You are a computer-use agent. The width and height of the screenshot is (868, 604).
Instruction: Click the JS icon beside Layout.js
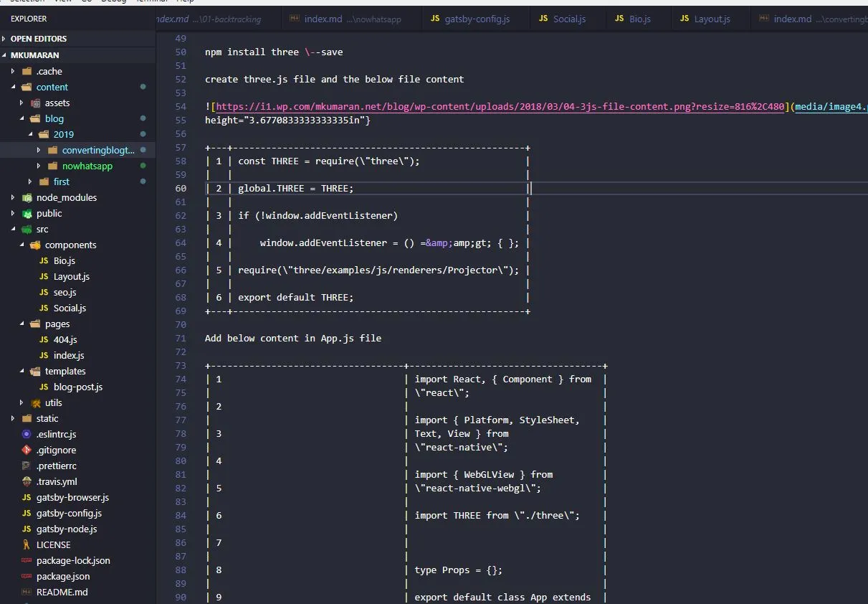tap(44, 276)
